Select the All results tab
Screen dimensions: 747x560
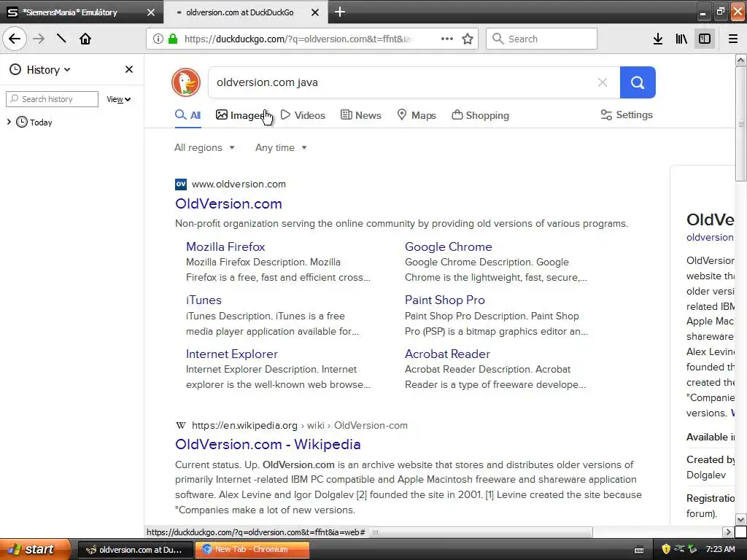click(187, 115)
